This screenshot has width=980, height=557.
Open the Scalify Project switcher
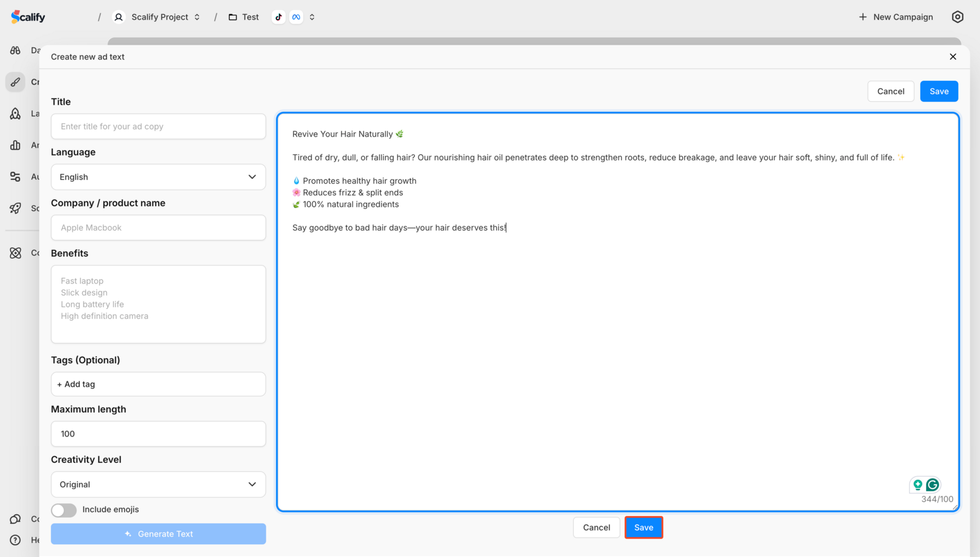click(x=157, y=17)
